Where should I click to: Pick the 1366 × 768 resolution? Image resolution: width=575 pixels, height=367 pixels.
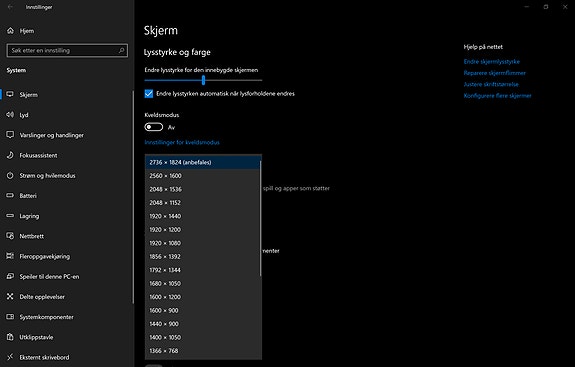202,351
